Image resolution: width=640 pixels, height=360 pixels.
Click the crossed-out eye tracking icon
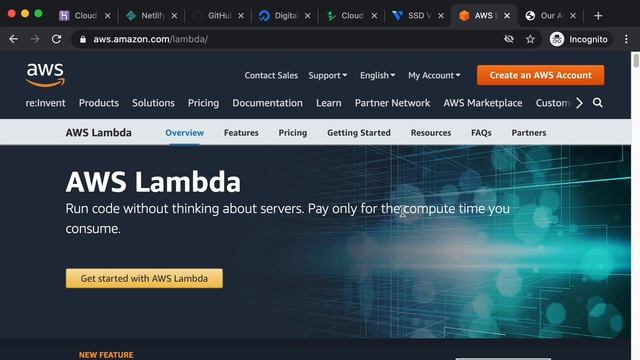(509, 39)
